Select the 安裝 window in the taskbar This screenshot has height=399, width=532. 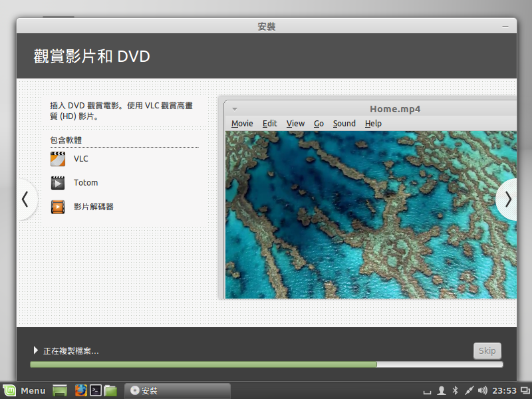(x=177, y=390)
